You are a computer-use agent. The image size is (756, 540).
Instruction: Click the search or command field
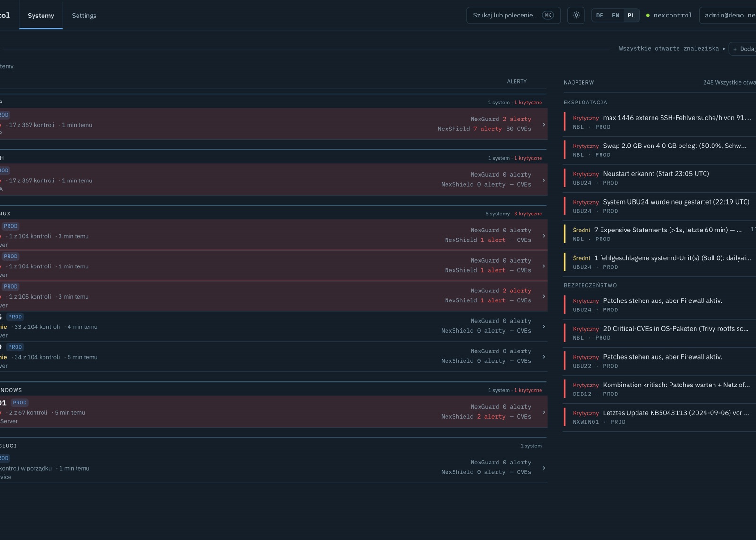[x=514, y=15]
